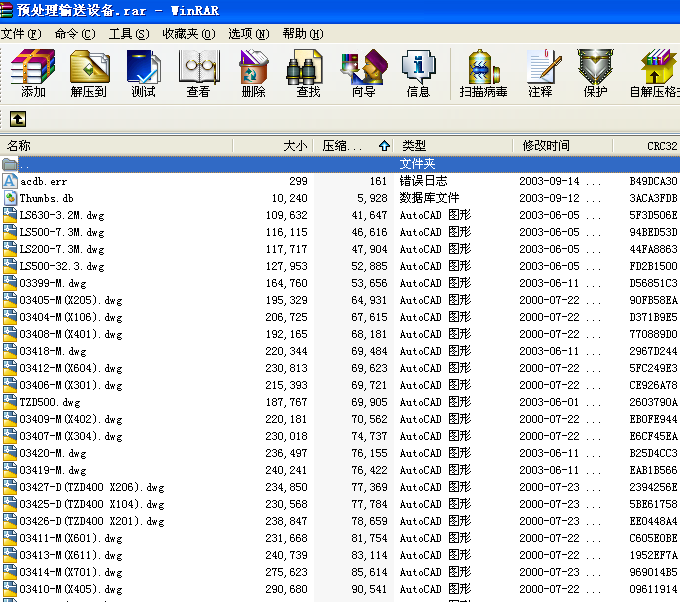
Task: Select file LS200-7.3M.dwg
Action: [62, 249]
